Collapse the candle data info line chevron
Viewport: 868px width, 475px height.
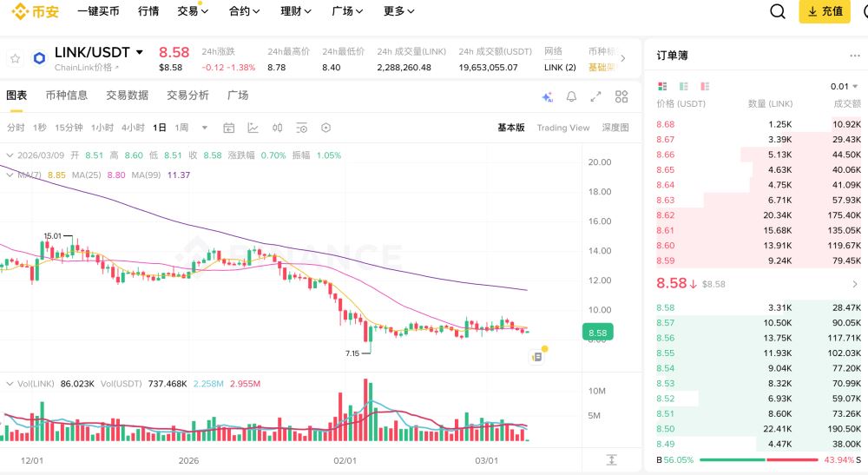tap(10, 155)
